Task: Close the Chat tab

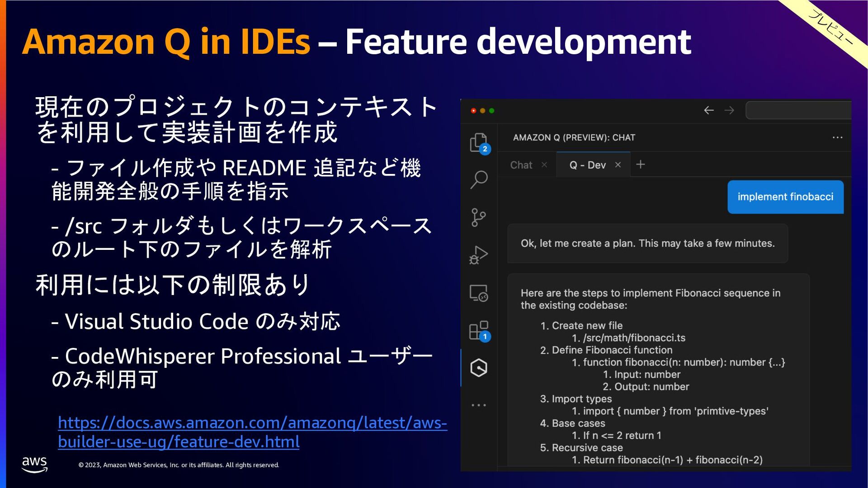Action: click(544, 165)
